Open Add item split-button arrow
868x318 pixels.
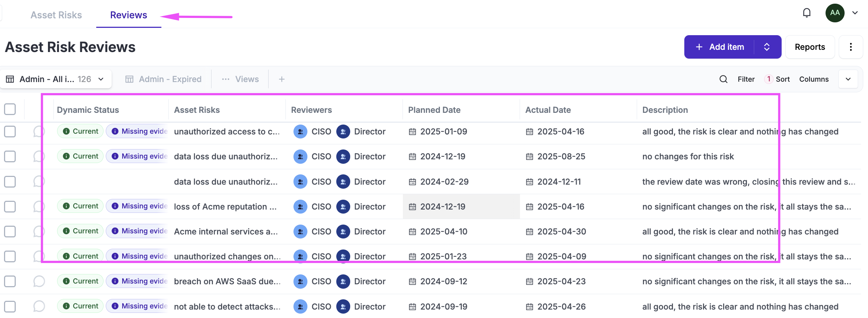[x=767, y=47]
